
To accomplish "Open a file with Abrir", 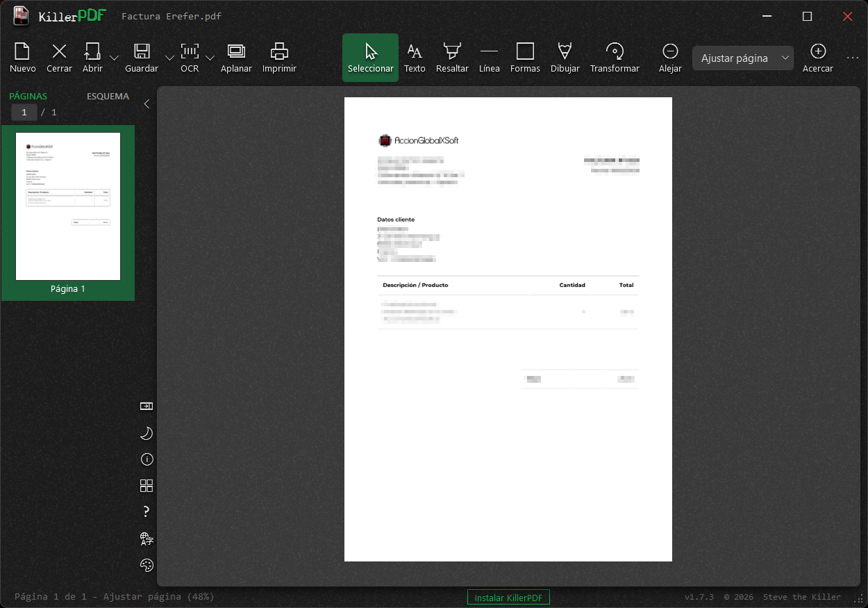I will click(92, 57).
